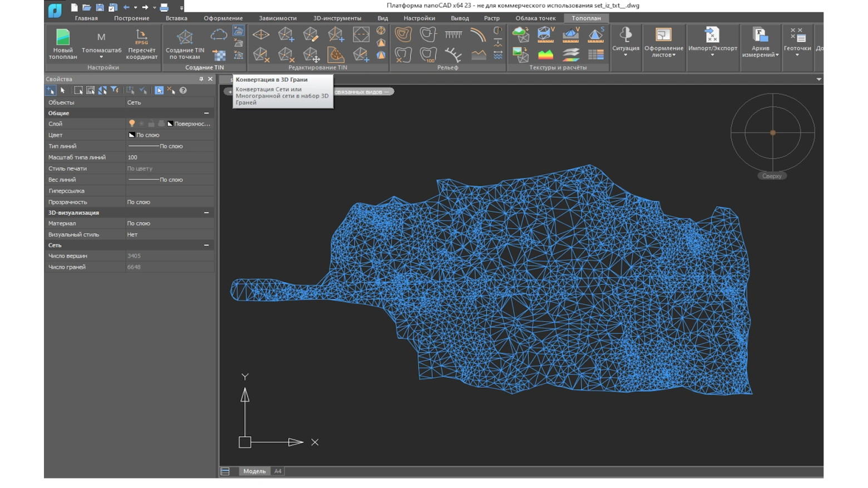Screen dimensions: 868x488
Task: Collapse the 3D-визуализация section
Action: click(206, 213)
